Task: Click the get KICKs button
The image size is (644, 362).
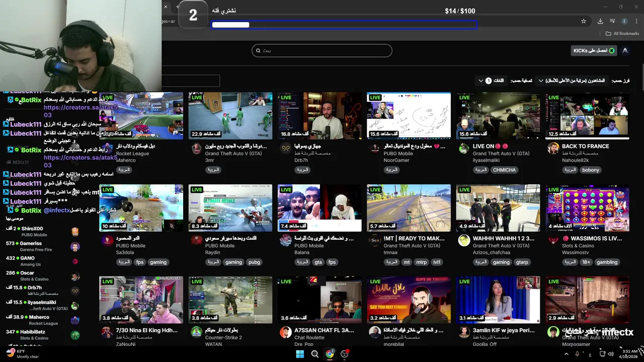Action: 594,51
